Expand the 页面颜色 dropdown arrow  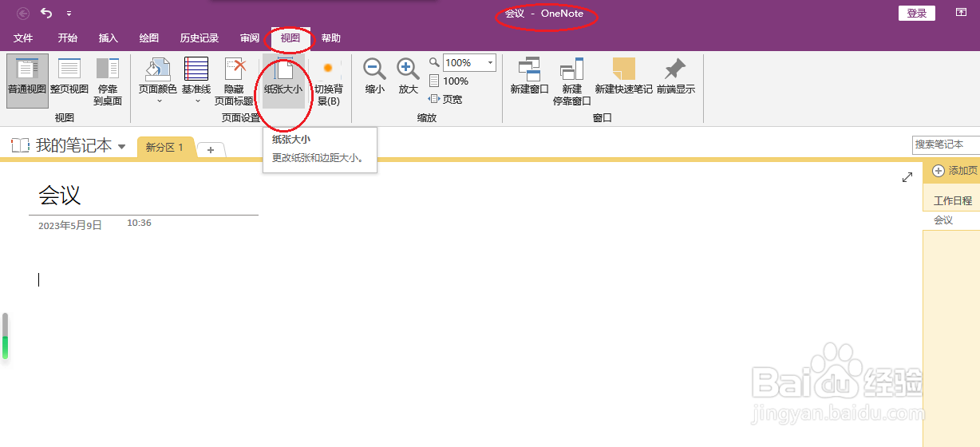(x=158, y=101)
